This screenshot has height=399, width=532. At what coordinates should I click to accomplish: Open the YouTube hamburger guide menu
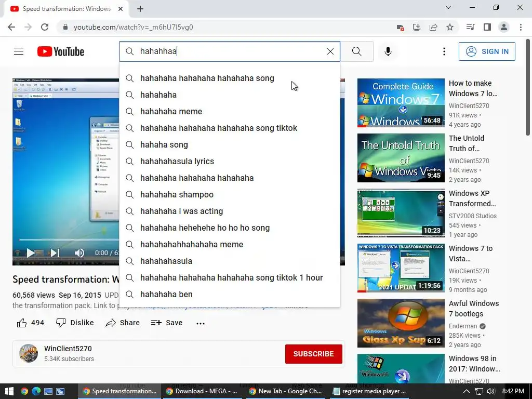point(19,51)
